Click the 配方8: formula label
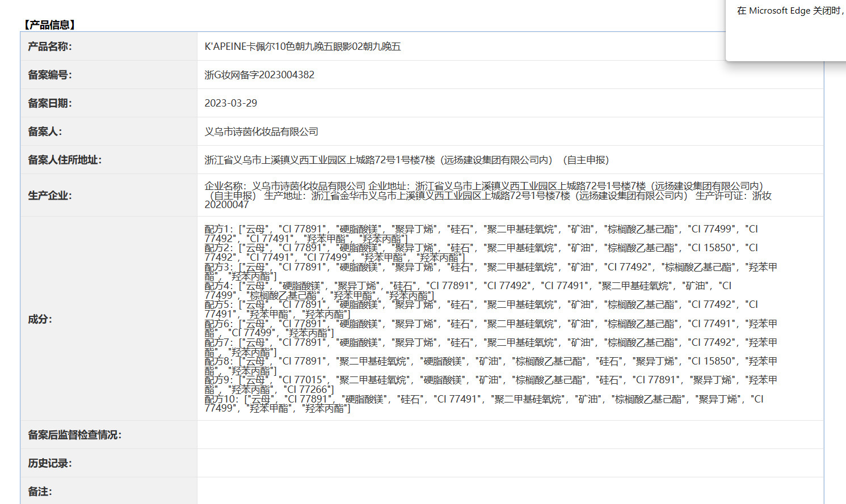Screen dimensions: 846x504 (220, 361)
